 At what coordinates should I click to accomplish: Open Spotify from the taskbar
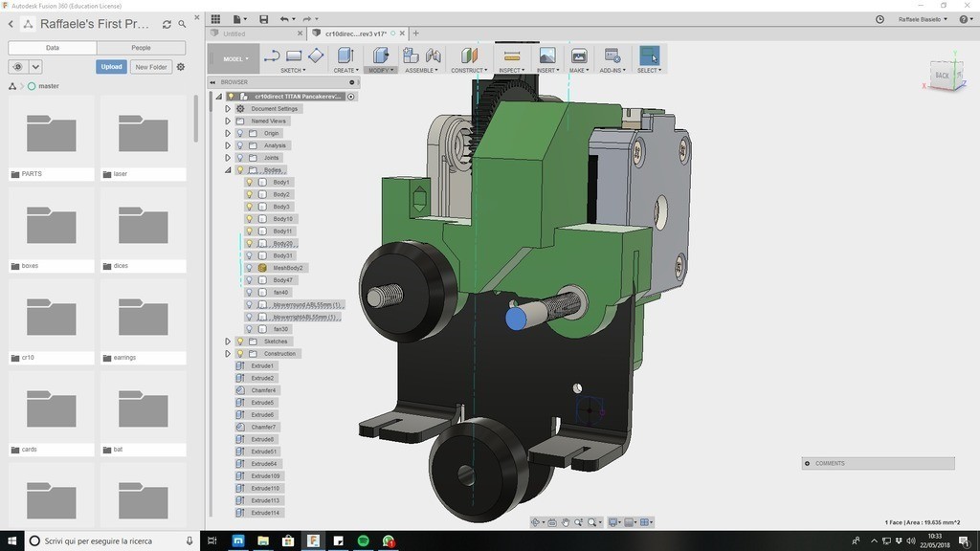click(x=363, y=541)
